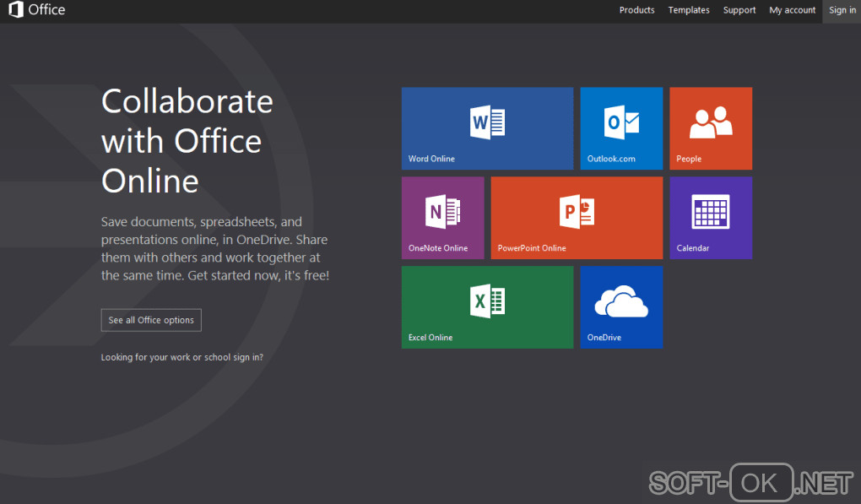Screen dimensions: 861x504
Task: Follow the work or school sign in link
Action: tap(181, 357)
